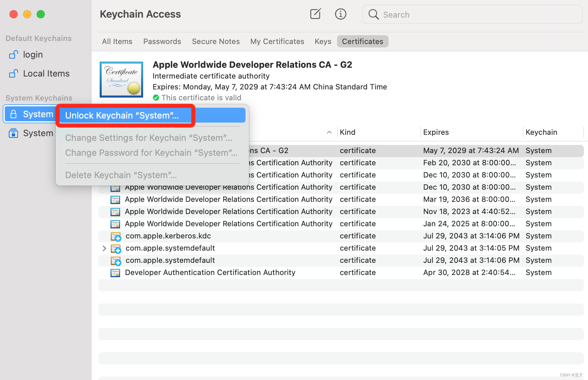
Task: Toggle name column sort arrow
Action: (329, 132)
